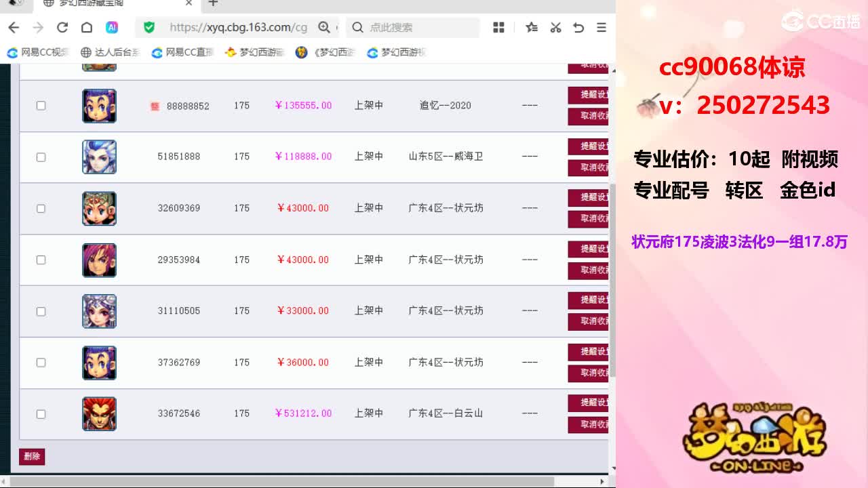Image resolution: width=868 pixels, height=488 pixels.
Task: Click 取消收藏 for the ¥531212.00 listing
Action: click(x=588, y=424)
